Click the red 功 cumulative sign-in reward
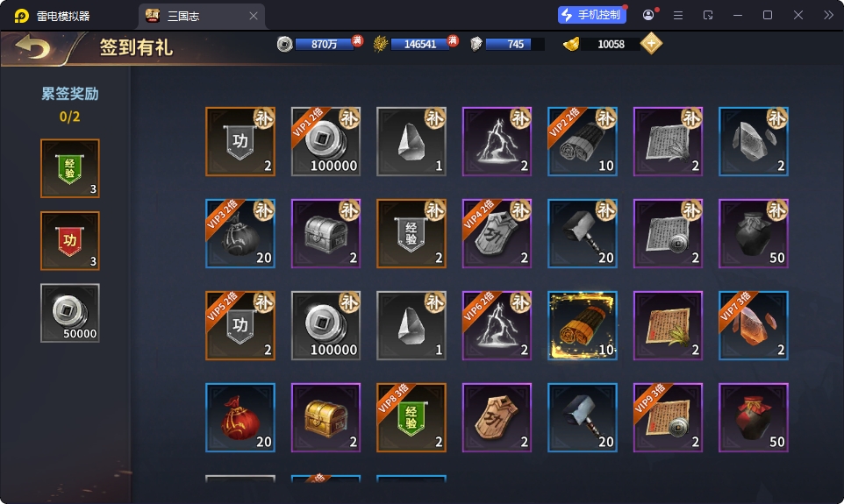Image resolution: width=844 pixels, height=504 pixels. coord(70,240)
